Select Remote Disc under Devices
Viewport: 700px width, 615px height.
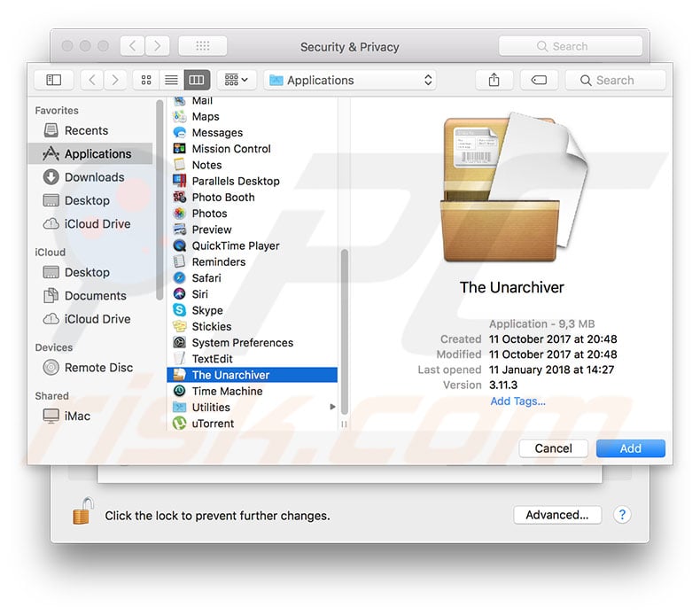[x=98, y=368]
